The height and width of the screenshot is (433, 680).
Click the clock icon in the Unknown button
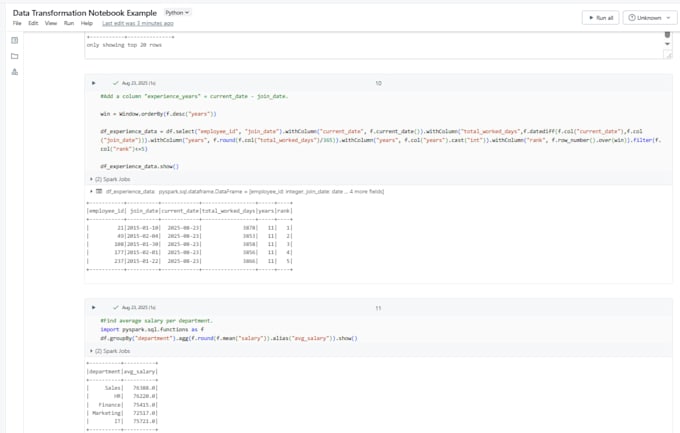(x=632, y=18)
